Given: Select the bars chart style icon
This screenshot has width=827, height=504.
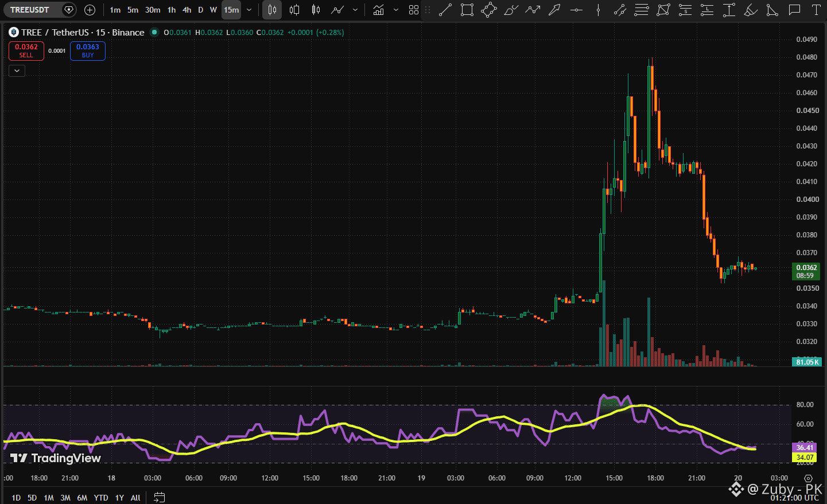Looking at the screenshot, I should coord(272,10).
